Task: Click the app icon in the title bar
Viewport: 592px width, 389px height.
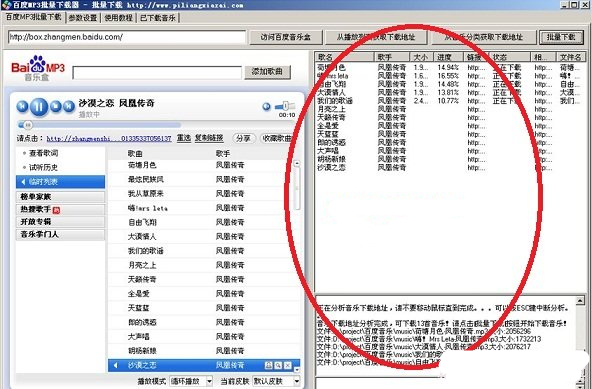Action: tap(6, 5)
